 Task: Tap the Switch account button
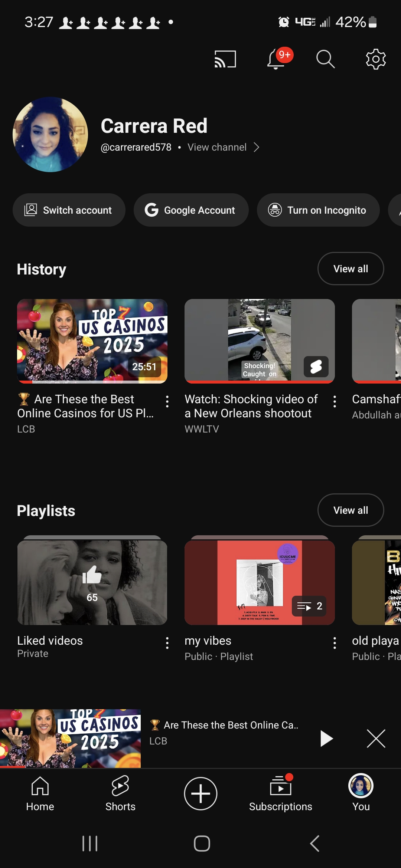[69, 210]
